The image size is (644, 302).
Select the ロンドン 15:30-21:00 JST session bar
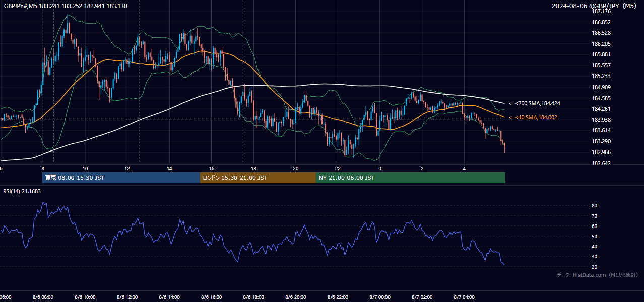pos(258,178)
